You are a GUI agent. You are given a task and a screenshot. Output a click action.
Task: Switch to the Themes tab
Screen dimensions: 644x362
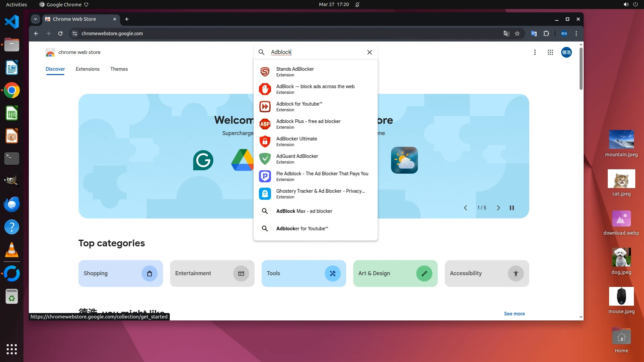(119, 69)
